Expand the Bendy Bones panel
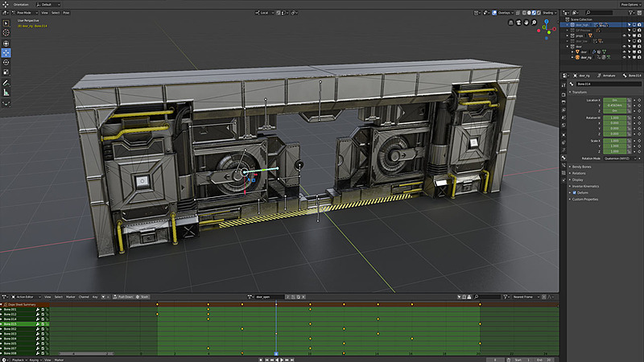Viewport: 644px width, 362px height. pyautogui.click(x=581, y=167)
